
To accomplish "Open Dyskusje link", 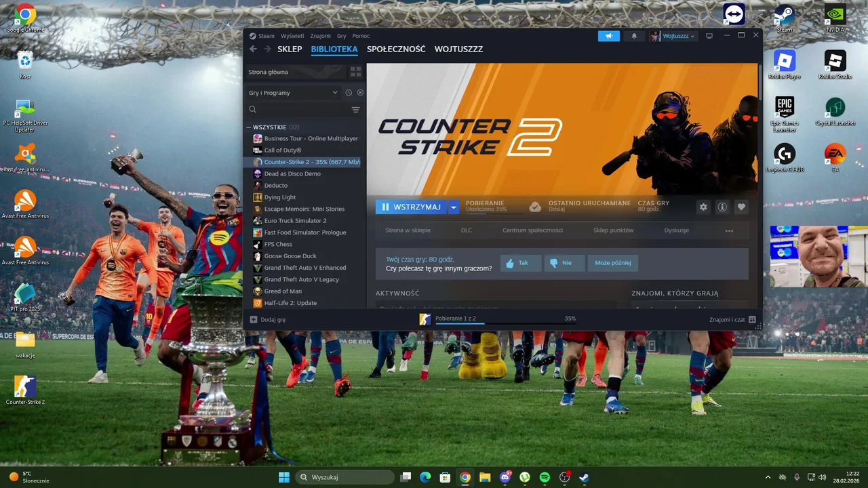I will (676, 230).
